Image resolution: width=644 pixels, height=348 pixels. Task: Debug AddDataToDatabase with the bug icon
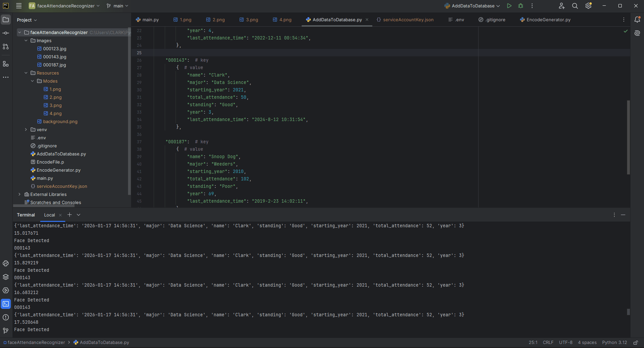pyautogui.click(x=521, y=6)
